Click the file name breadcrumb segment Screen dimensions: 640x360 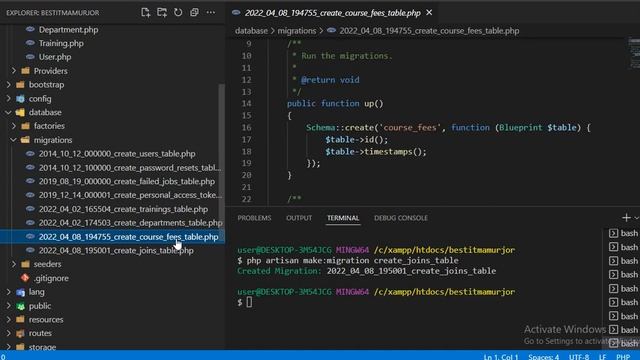click(429, 31)
